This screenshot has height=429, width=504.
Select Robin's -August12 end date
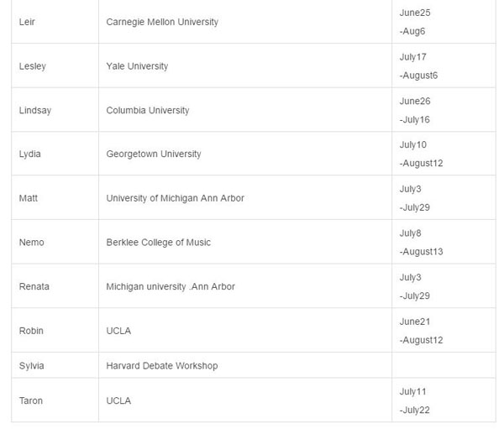422,340
